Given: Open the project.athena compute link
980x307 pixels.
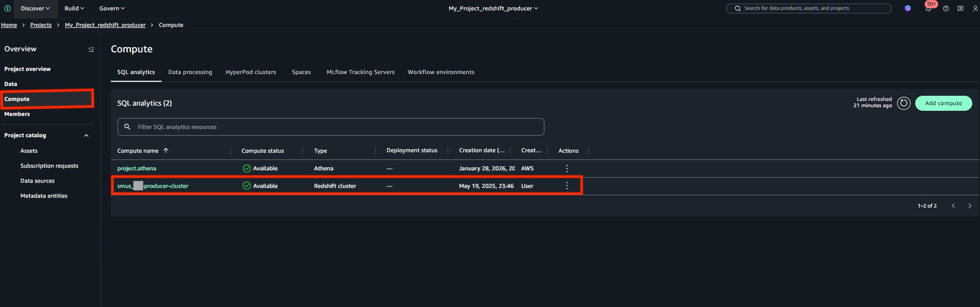Looking at the screenshot, I should pos(137,168).
